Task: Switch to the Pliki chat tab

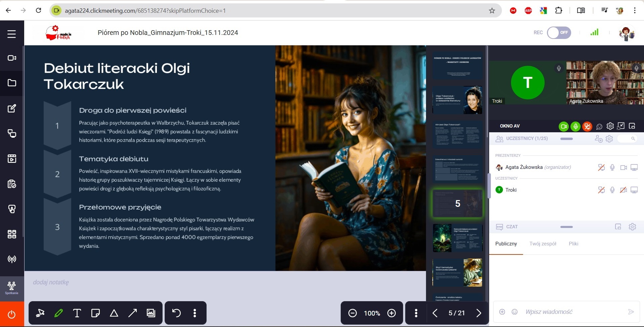Action: (573, 244)
